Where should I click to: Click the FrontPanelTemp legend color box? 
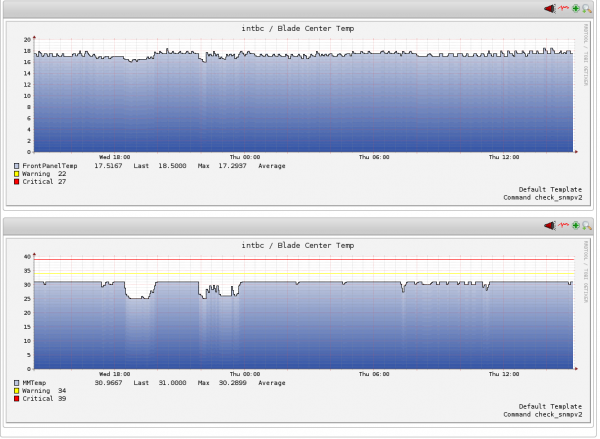pos(17,166)
